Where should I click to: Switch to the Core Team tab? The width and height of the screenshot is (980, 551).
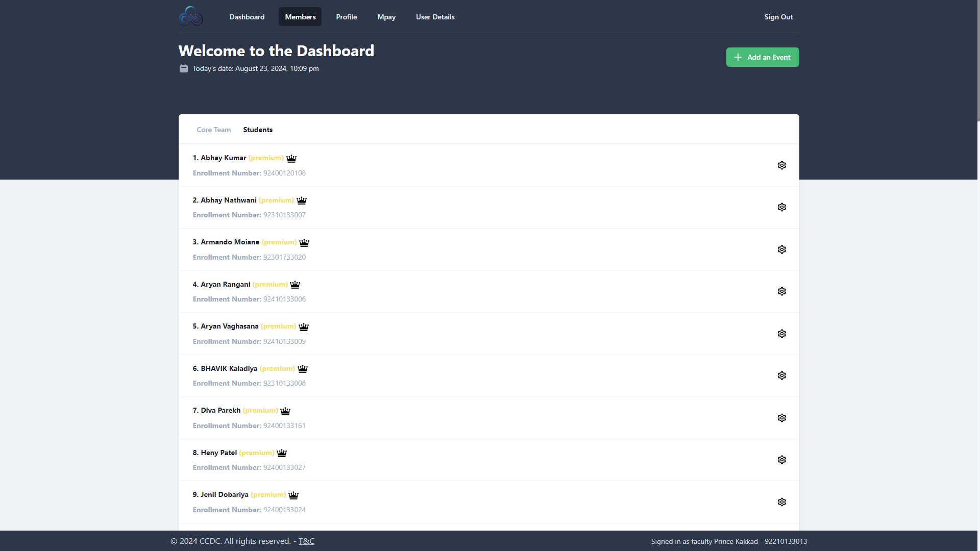[x=213, y=130]
